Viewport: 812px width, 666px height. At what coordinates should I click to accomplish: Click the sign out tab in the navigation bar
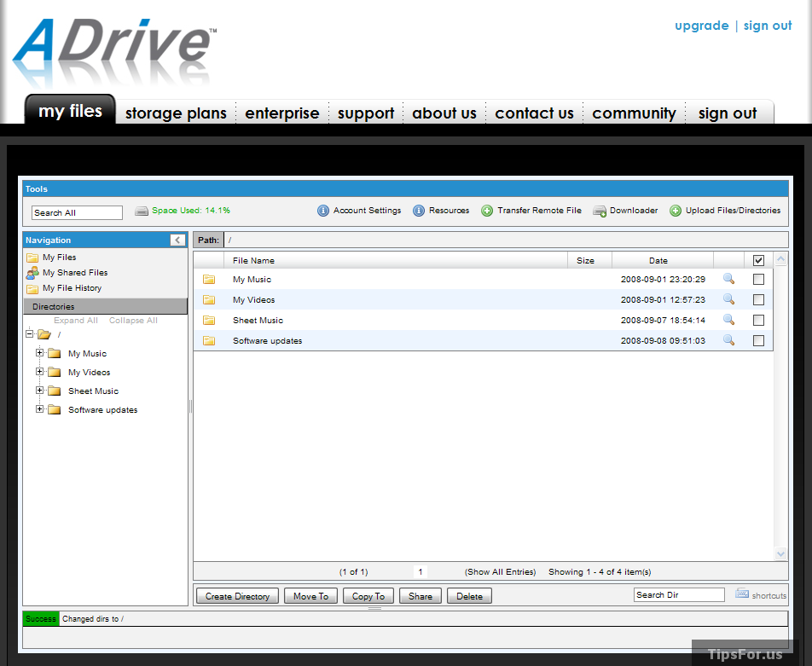pyautogui.click(x=728, y=113)
